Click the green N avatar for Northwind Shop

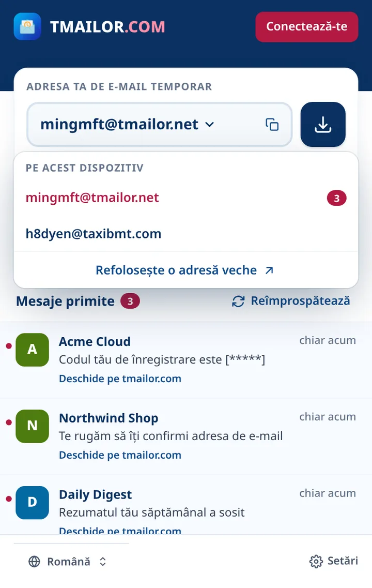pyautogui.click(x=32, y=426)
